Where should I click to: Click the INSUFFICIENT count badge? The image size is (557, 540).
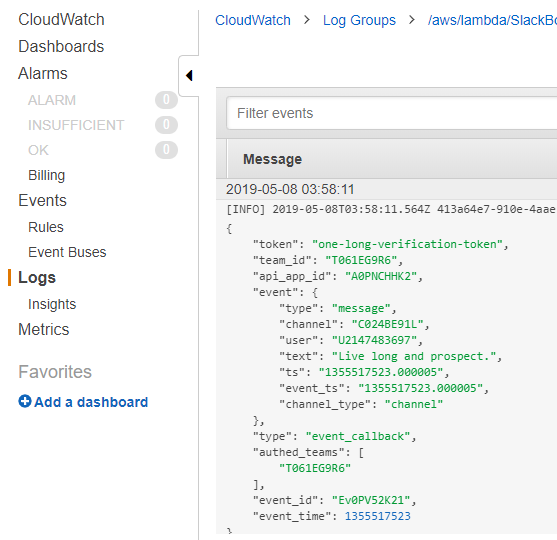click(166, 125)
